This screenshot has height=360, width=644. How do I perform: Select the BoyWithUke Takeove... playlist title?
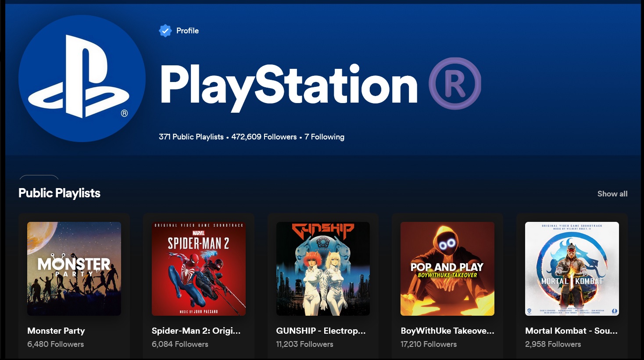[447, 331]
